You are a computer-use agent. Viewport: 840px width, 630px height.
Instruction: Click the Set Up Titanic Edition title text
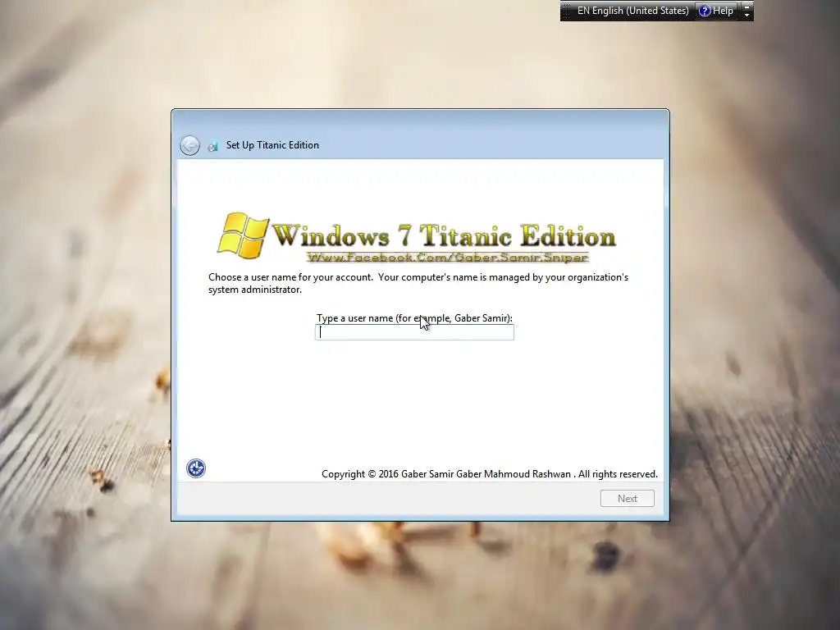coord(272,145)
